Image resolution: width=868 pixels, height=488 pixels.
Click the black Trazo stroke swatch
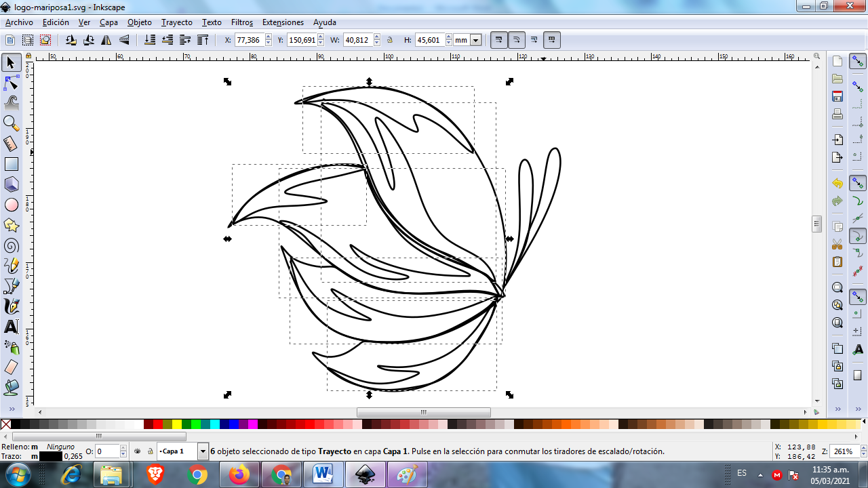click(51, 456)
